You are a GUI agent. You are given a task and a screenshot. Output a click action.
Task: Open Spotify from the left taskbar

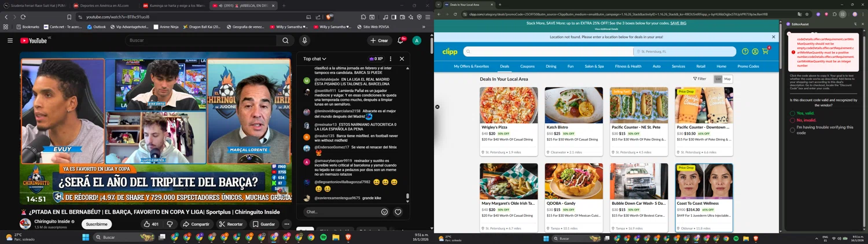[323, 237]
